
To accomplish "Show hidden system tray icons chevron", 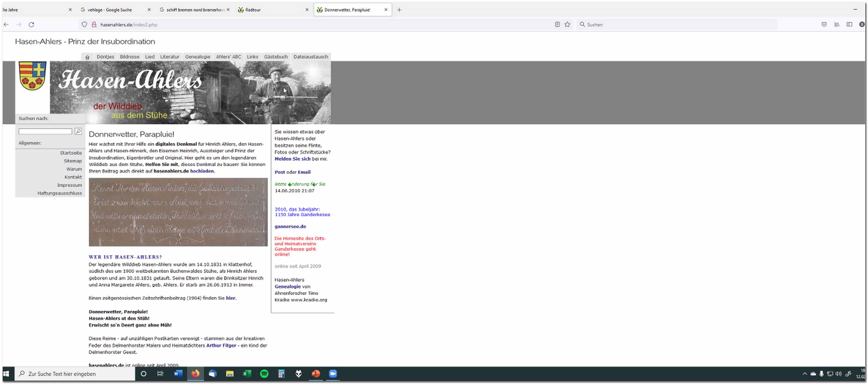I will click(805, 373).
